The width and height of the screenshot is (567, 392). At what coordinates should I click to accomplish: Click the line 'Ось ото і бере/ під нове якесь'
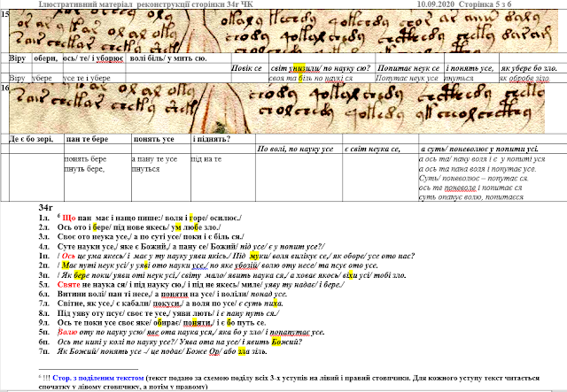tap(113, 227)
